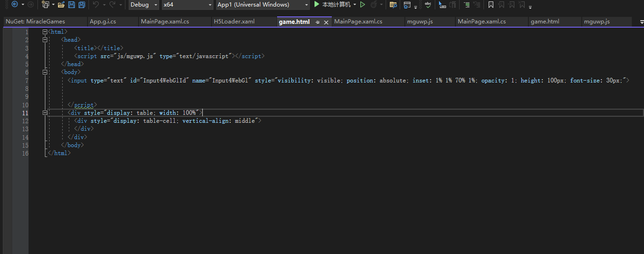Click the </script> closing tag with squiggle
Viewport: 644px width, 254px height.
(82, 105)
